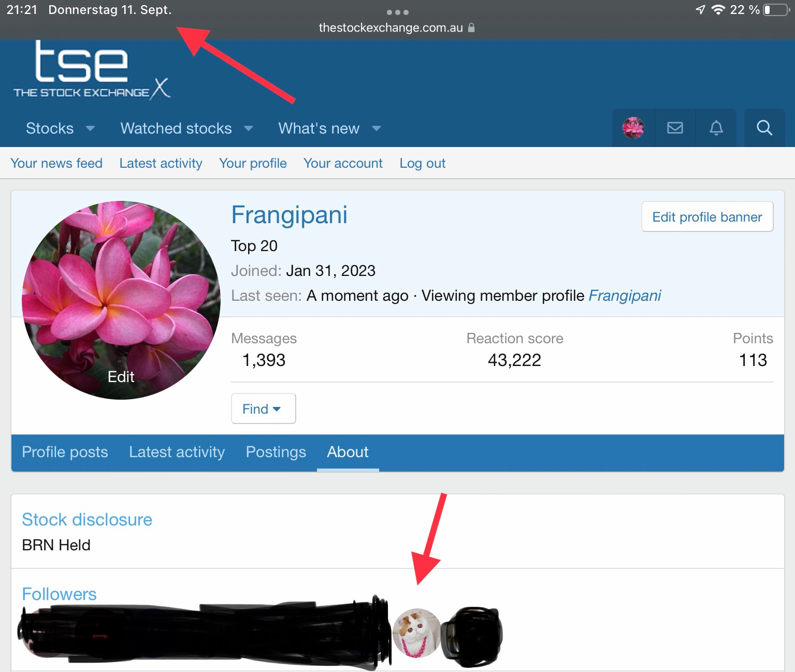Click Edit on the frangipani profile picture
This screenshot has width=795, height=672.
click(x=121, y=377)
